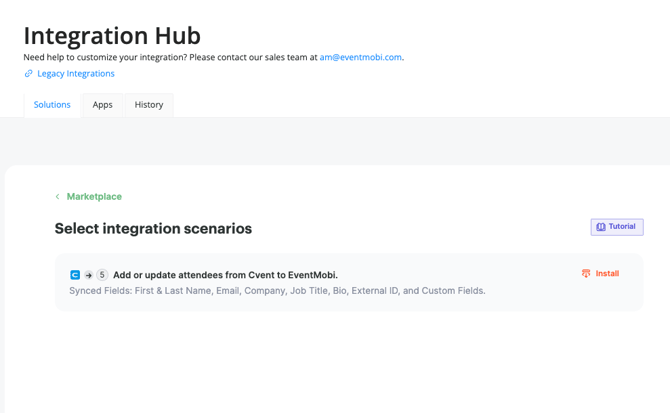Click the back chevron before Marketplace

click(58, 197)
